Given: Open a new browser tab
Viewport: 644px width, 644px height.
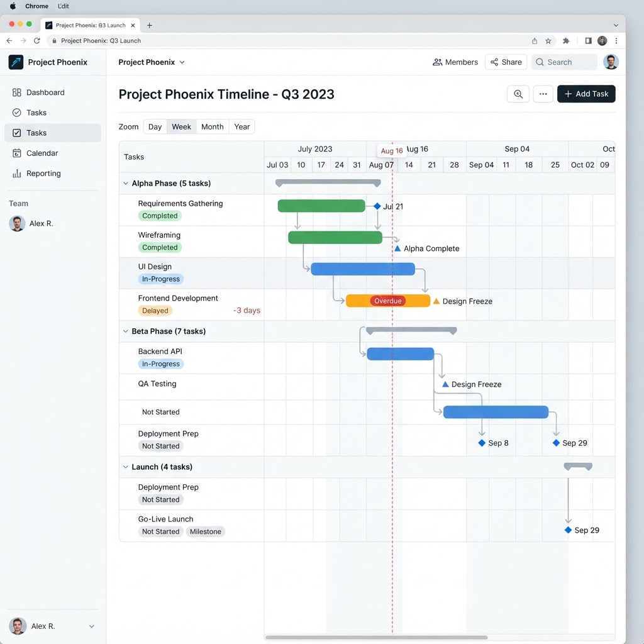Looking at the screenshot, I should (x=150, y=25).
